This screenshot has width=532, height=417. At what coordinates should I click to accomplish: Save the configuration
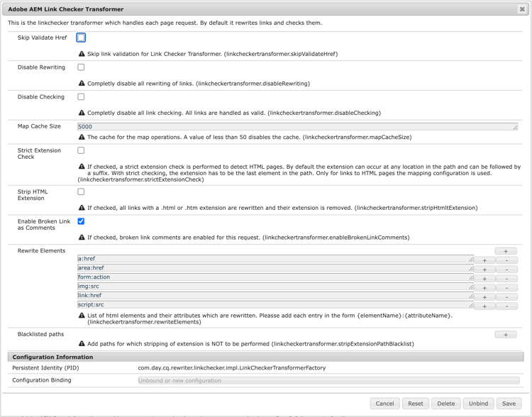coord(509,404)
